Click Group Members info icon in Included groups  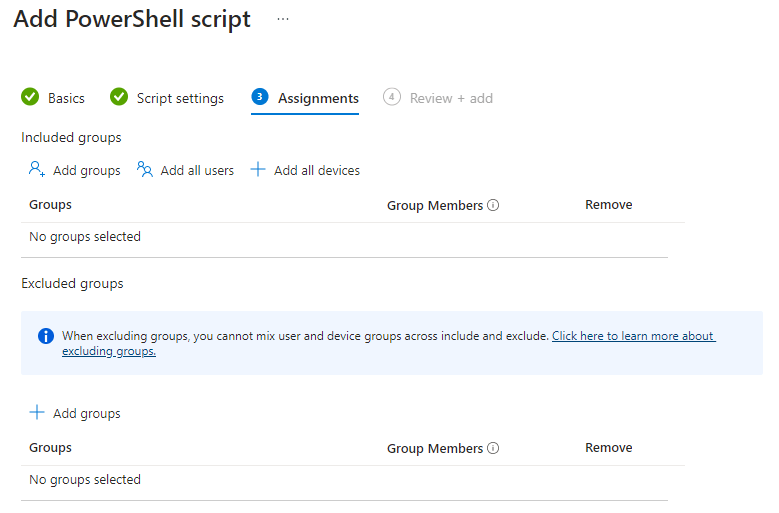[x=493, y=205]
